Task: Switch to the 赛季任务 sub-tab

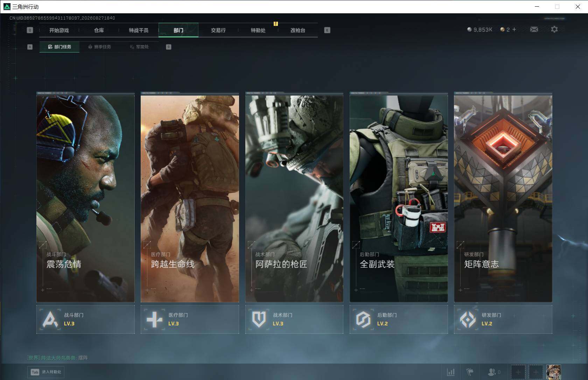Action: click(x=99, y=47)
